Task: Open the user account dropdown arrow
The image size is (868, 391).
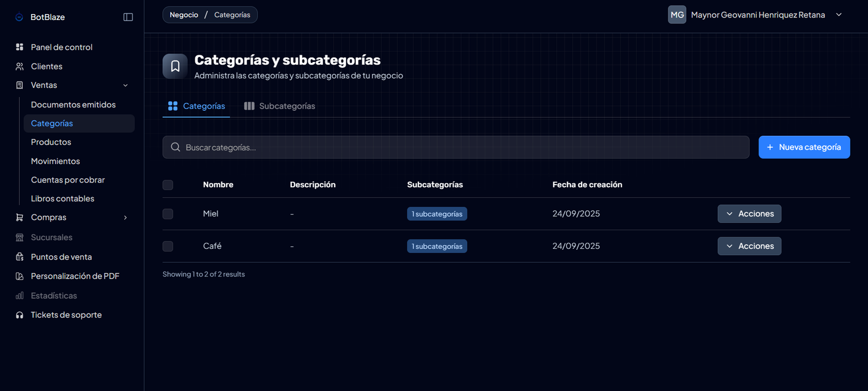Action: tap(839, 15)
